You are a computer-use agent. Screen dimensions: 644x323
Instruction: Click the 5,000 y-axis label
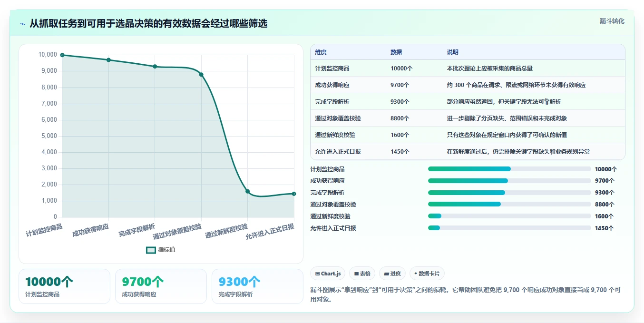49,136
